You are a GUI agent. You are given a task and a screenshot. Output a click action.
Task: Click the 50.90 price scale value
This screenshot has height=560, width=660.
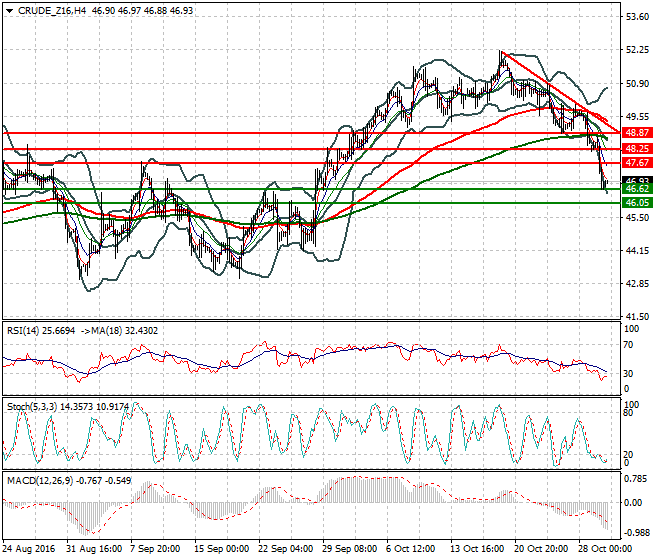click(x=637, y=84)
